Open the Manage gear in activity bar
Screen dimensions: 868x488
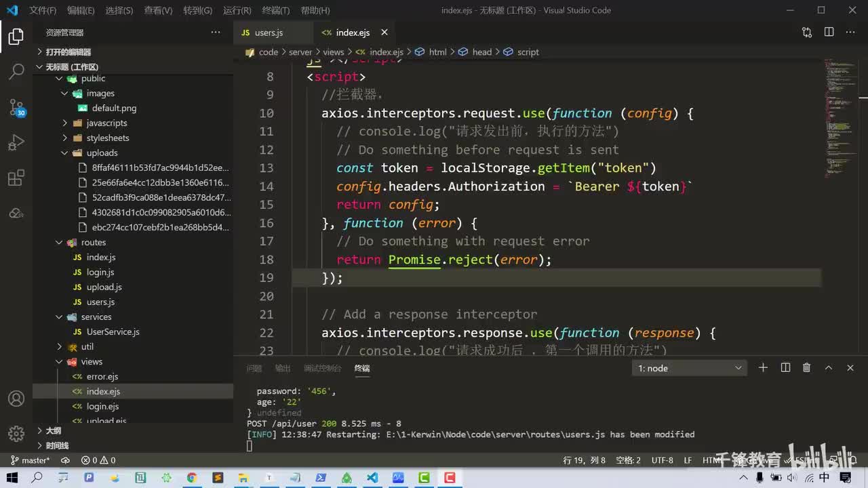coord(16,434)
